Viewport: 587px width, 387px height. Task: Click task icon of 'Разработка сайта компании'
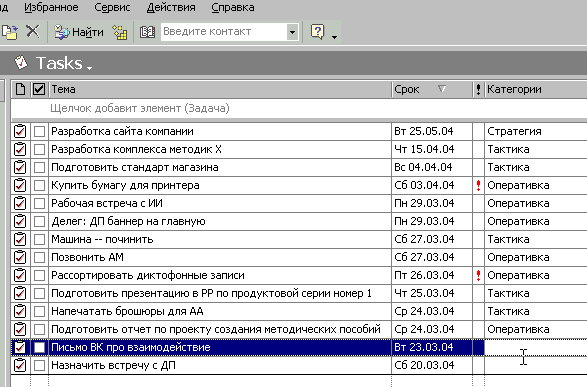coord(20,131)
